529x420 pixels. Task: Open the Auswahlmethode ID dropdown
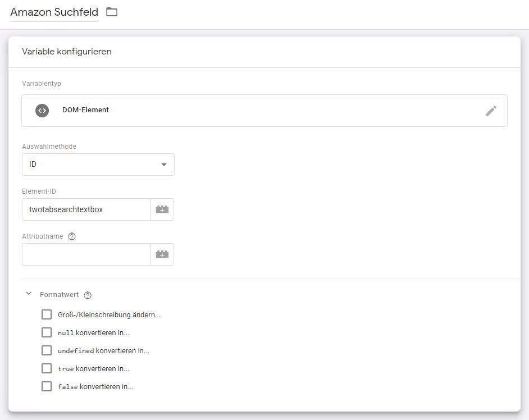98,165
